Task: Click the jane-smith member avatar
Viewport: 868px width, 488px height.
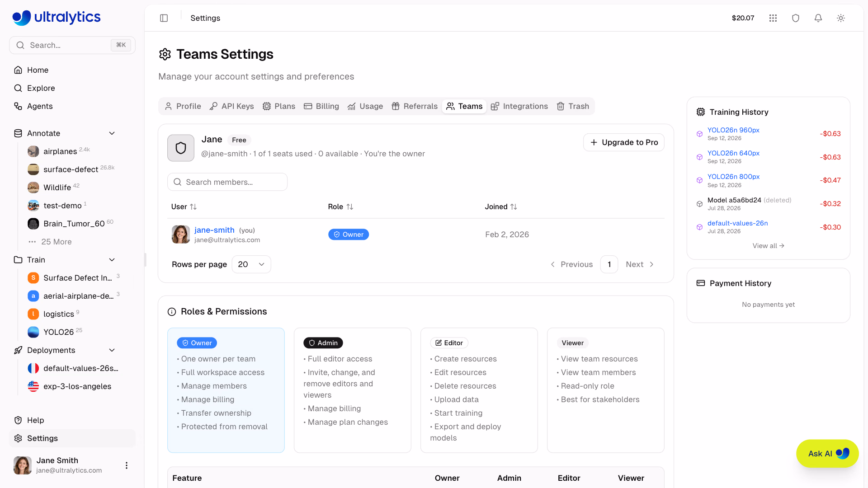Action: [181, 235]
